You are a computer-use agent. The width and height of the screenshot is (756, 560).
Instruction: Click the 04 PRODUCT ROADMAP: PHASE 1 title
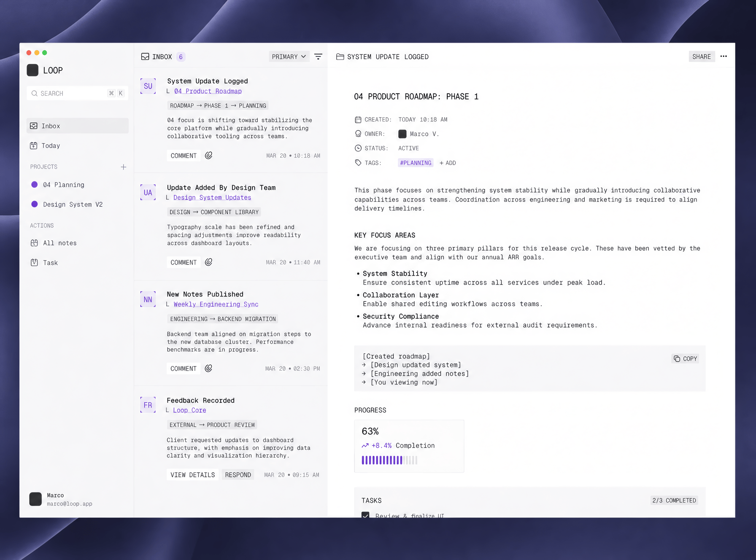[x=416, y=97]
